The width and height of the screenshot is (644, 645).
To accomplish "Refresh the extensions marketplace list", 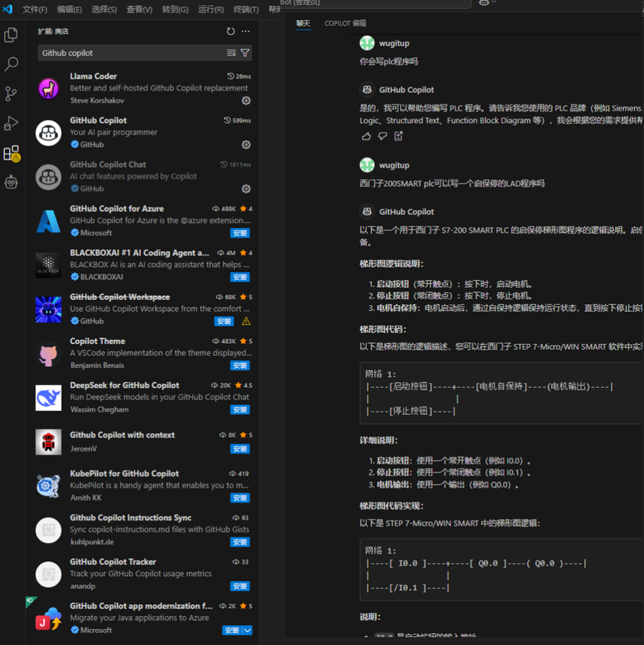I will click(x=230, y=31).
